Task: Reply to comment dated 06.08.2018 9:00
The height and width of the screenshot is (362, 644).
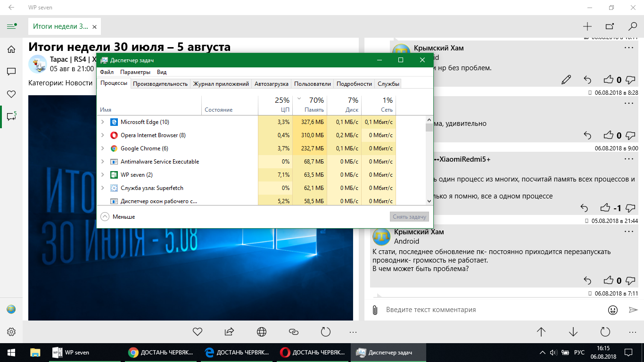Action: coord(587,135)
